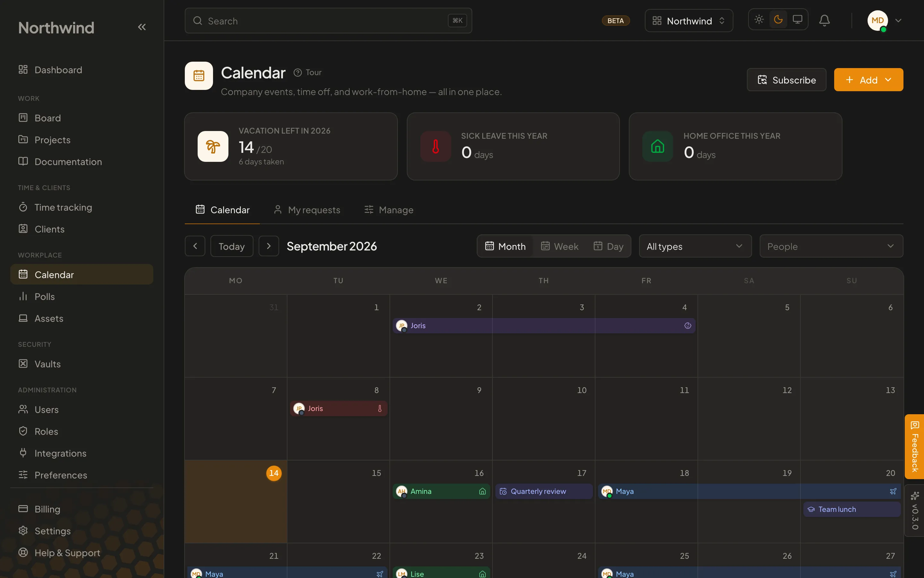Viewport: 924px width, 578px height.
Task: Focus the Search input field
Action: tap(328, 21)
